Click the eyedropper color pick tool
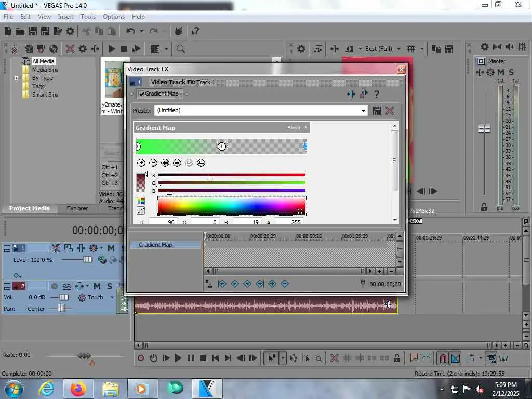Viewport: 532px width, 399px height. (141, 211)
